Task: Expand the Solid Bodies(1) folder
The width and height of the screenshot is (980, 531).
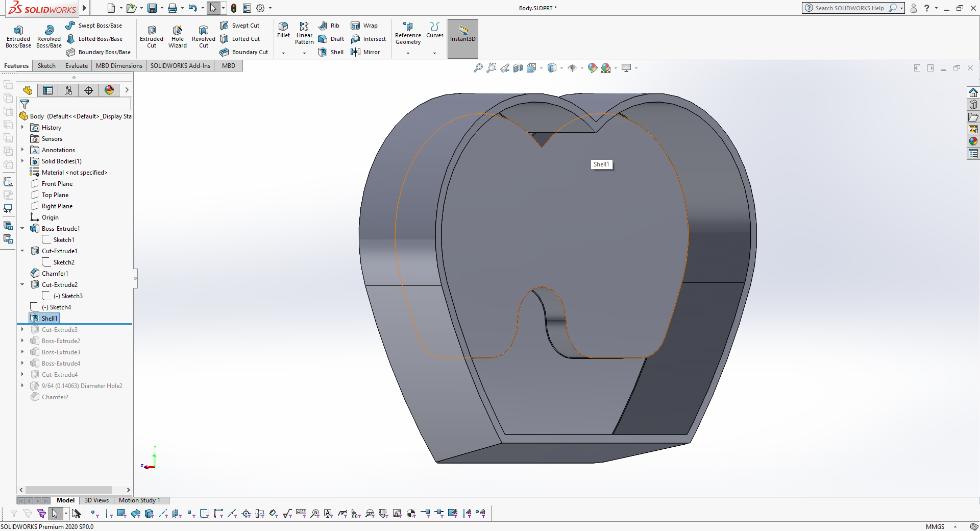Action: (22, 161)
